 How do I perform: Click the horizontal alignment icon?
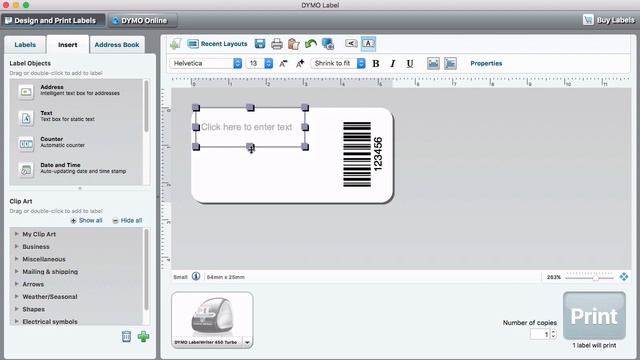coord(433,63)
